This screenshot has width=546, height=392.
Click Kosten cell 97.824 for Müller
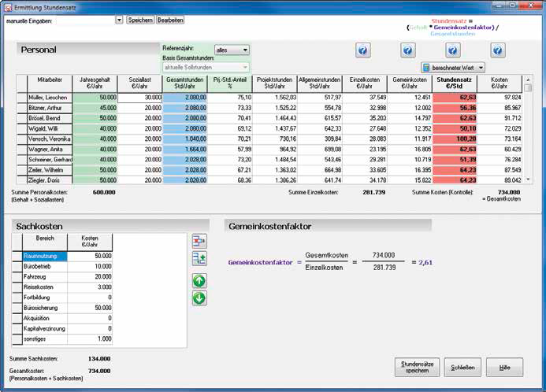500,98
